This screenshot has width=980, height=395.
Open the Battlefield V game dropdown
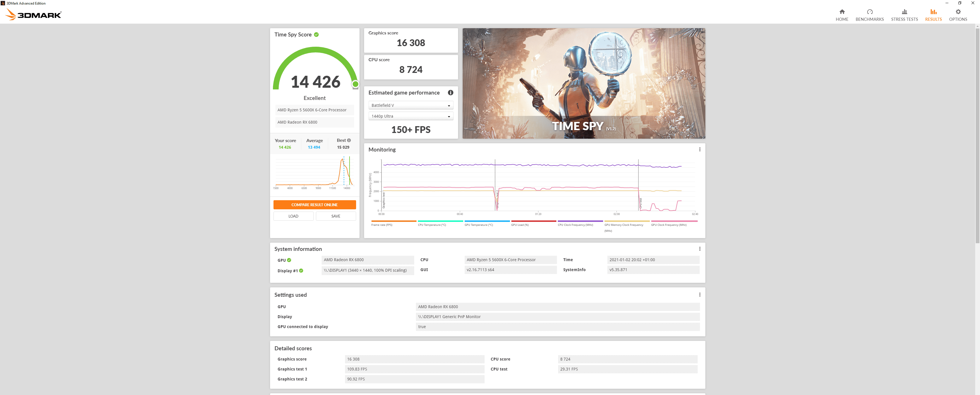click(x=411, y=105)
